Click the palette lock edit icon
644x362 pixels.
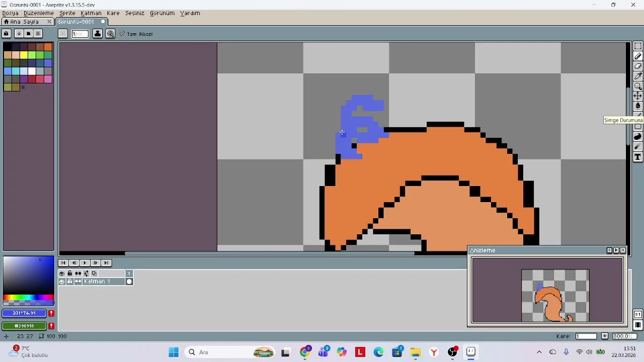[x=7, y=34]
